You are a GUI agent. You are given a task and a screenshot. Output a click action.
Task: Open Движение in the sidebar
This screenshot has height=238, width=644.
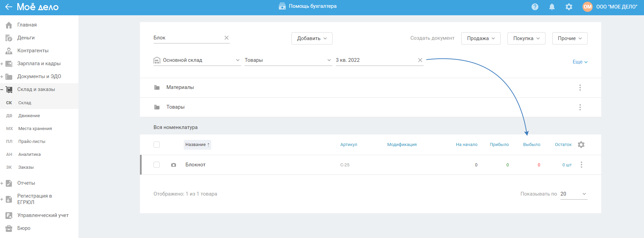click(29, 116)
